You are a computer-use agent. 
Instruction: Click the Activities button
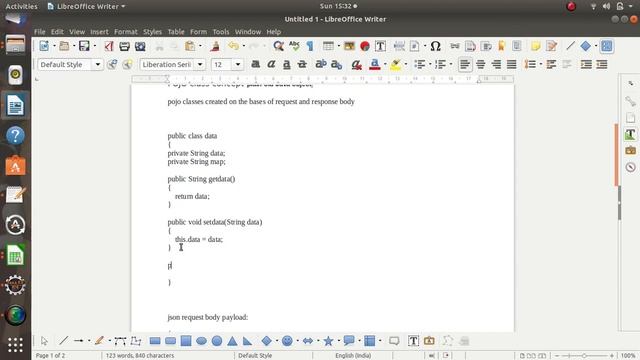tap(21, 6)
